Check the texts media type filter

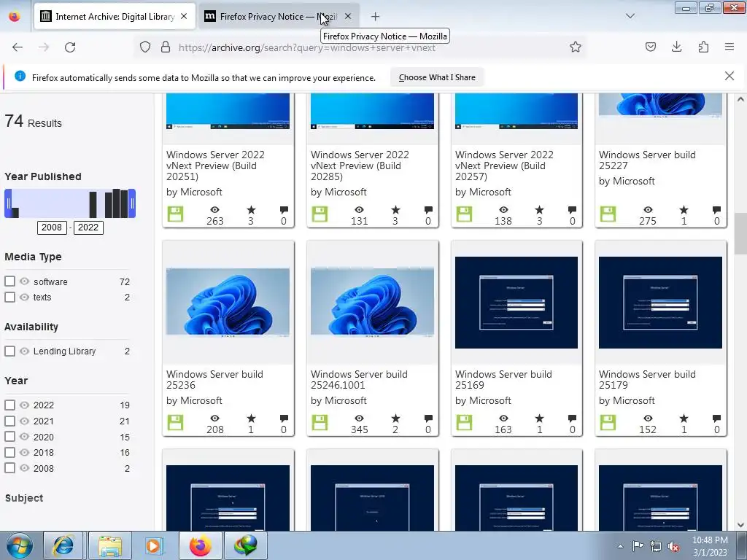[x=9, y=297]
